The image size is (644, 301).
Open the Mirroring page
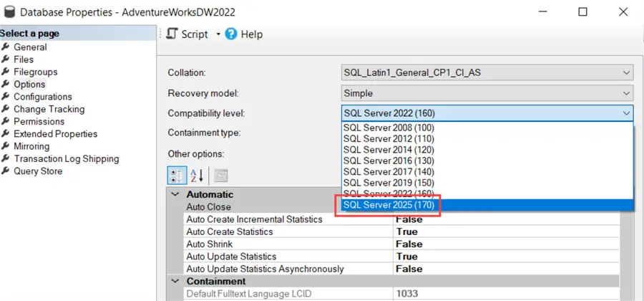tap(31, 146)
